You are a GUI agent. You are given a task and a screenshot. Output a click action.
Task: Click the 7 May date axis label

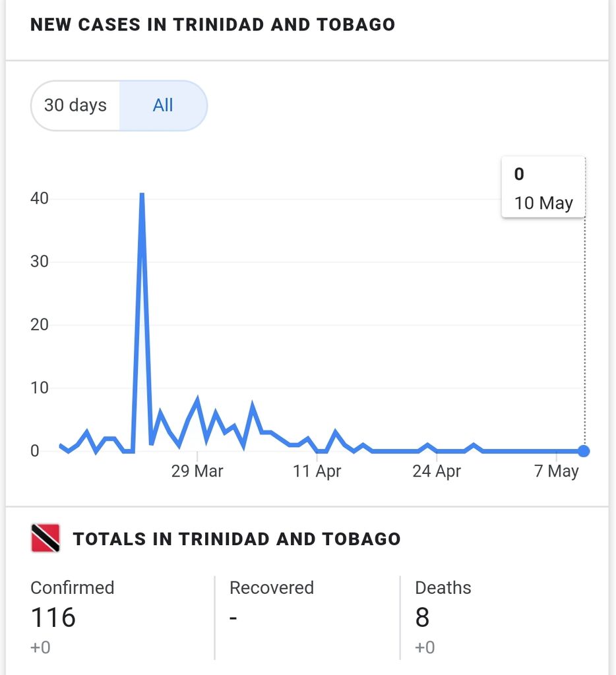coord(556,471)
